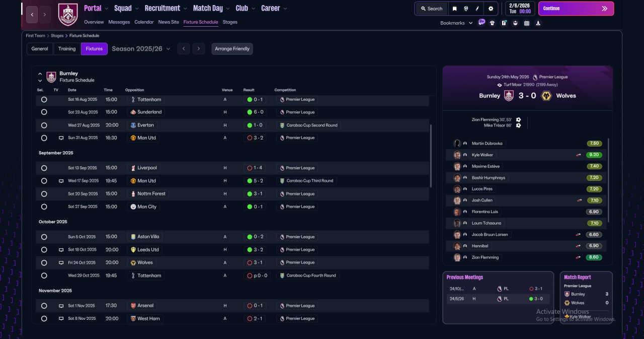The image size is (644, 339).
Task: Click Zian Flemming's substitution arrows icon
Action: click(x=579, y=257)
